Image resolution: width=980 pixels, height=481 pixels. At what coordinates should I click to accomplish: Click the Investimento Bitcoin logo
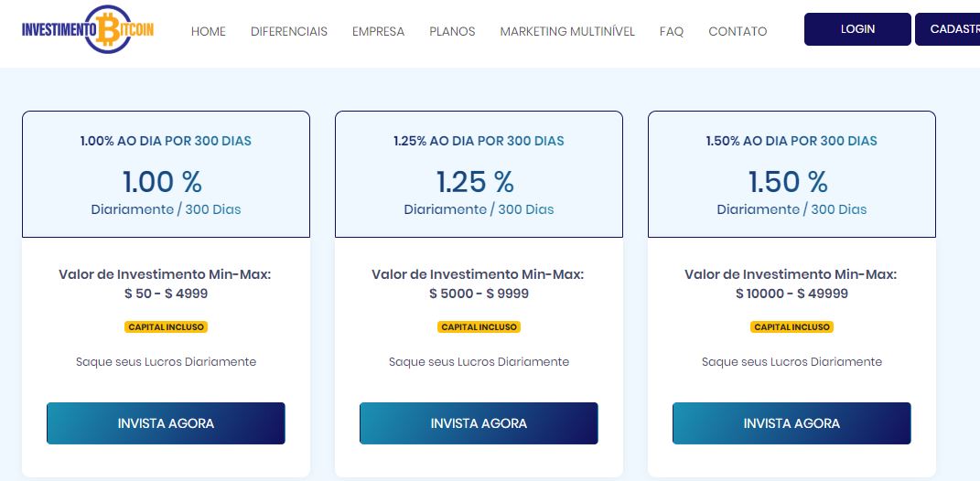point(88,29)
